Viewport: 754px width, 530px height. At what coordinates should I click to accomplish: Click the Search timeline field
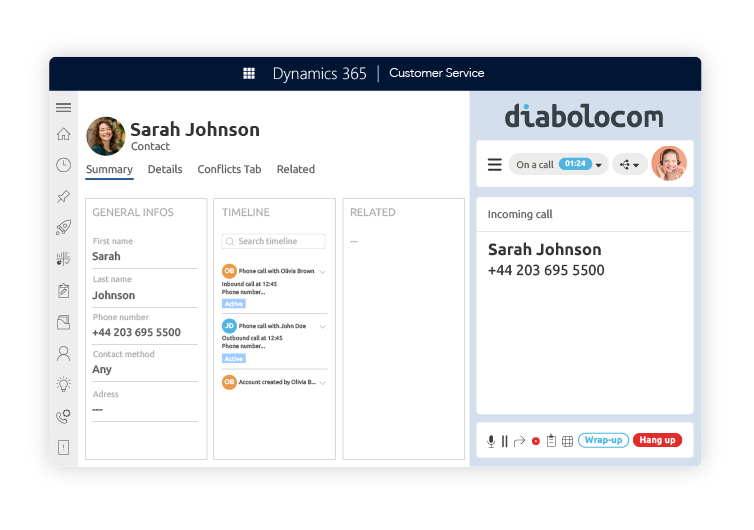point(274,241)
